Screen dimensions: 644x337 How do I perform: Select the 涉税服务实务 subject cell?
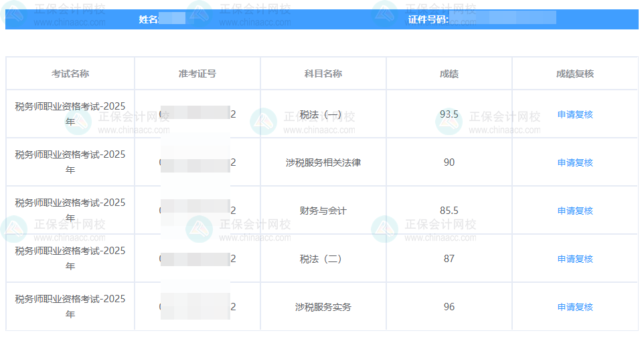pos(323,307)
